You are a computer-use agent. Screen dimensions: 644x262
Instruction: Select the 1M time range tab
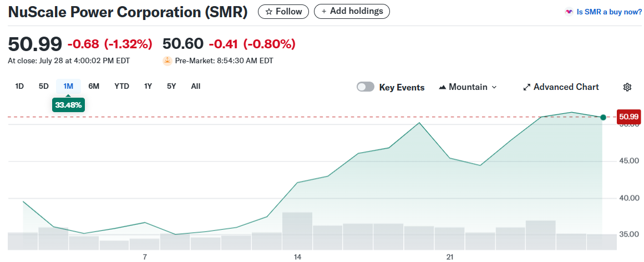click(68, 87)
